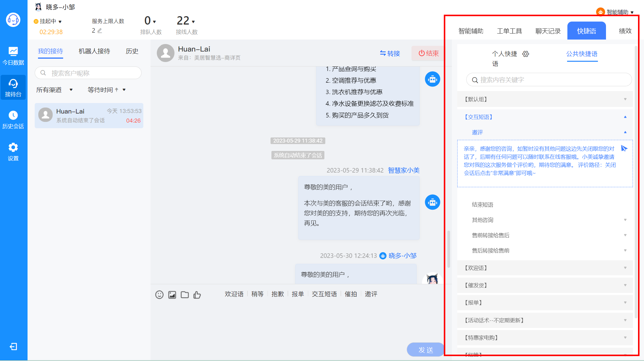Expand the 其他咨询 subgroup
This screenshot has width=644, height=363.
tap(545, 220)
